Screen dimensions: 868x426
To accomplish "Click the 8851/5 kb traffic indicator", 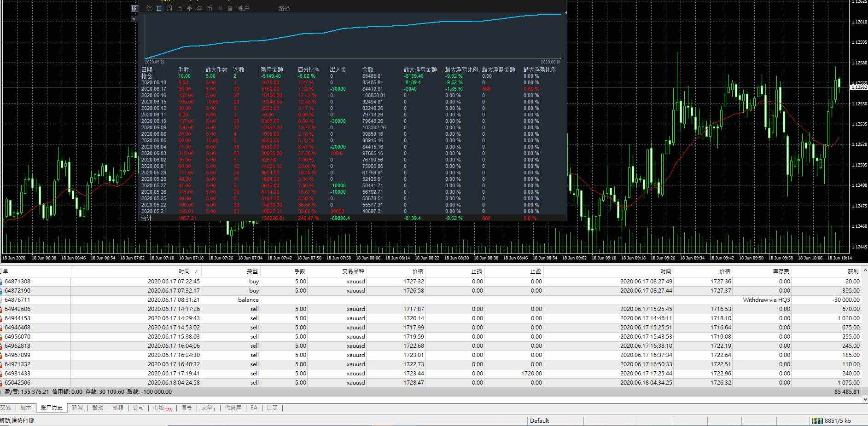I will click(x=838, y=420).
